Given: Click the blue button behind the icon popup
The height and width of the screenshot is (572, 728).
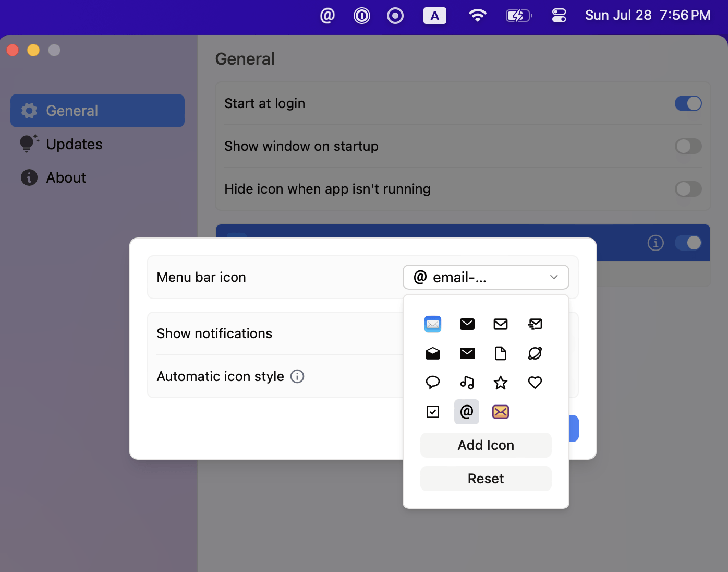Looking at the screenshot, I should click(x=574, y=428).
